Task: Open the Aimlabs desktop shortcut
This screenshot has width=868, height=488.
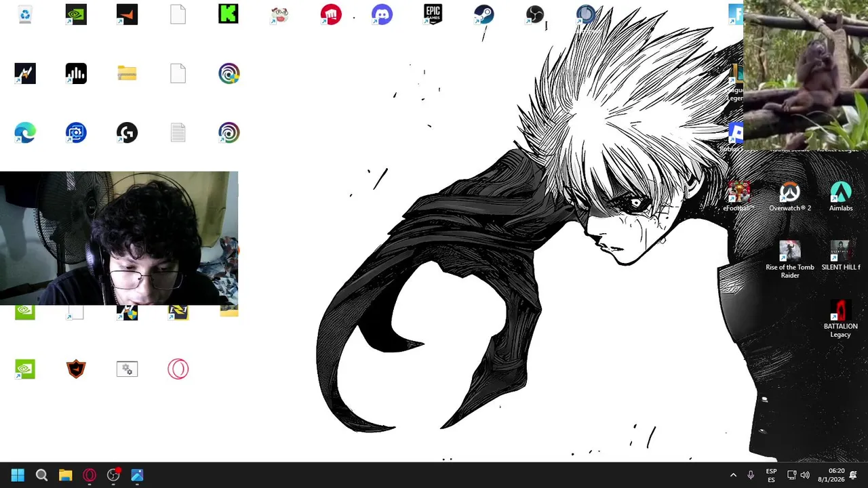Action: 841,197
